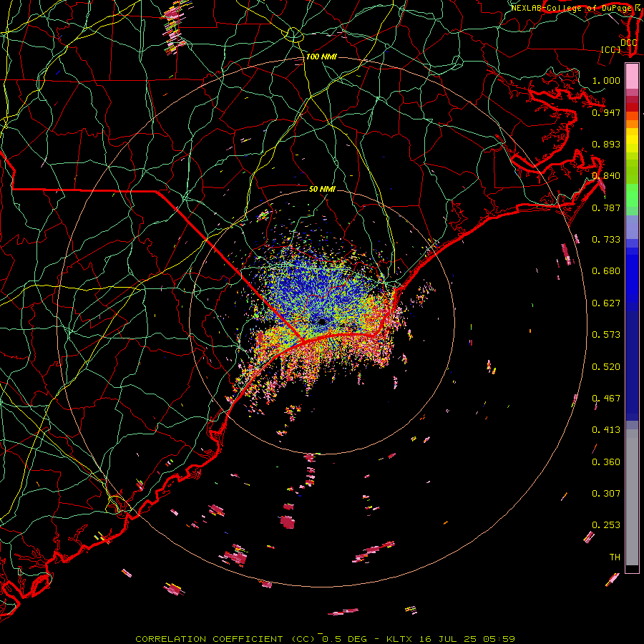Viewport: 644px width, 644px height.
Task: Click the 0.520 scale value
Action: pos(606,367)
